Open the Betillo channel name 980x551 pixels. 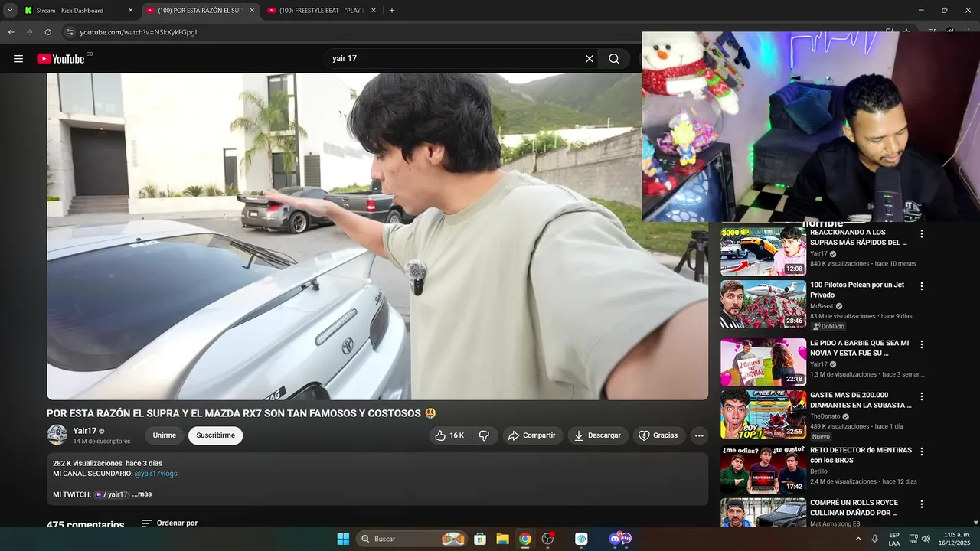tap(818, 471)
